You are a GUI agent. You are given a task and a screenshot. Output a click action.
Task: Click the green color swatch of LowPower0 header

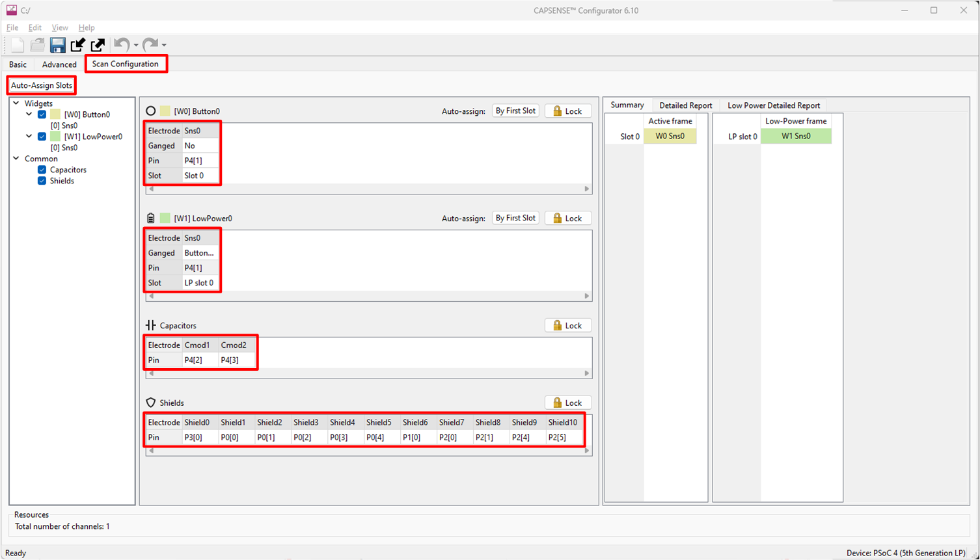pyautogui.click(x=165, y=219)
